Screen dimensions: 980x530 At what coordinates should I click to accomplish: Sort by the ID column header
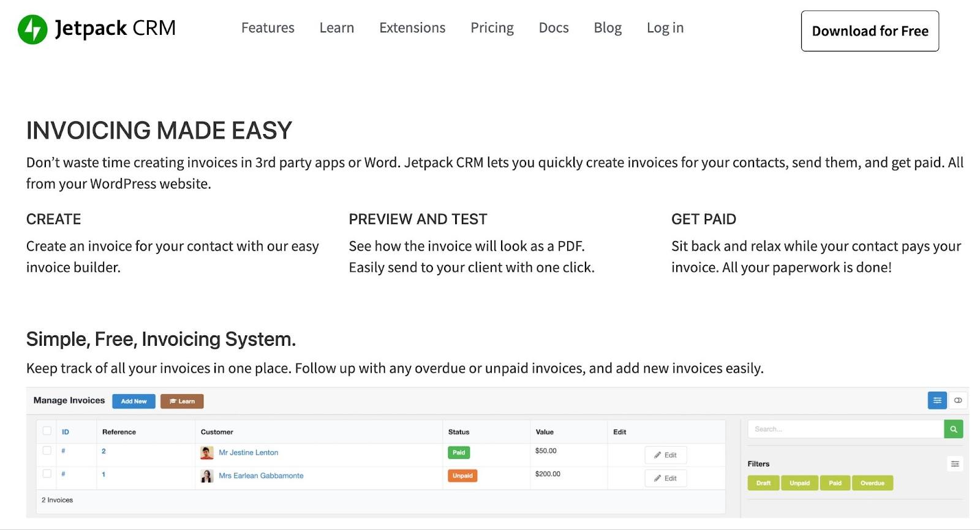pyautogui.click(x=66, y=432)
